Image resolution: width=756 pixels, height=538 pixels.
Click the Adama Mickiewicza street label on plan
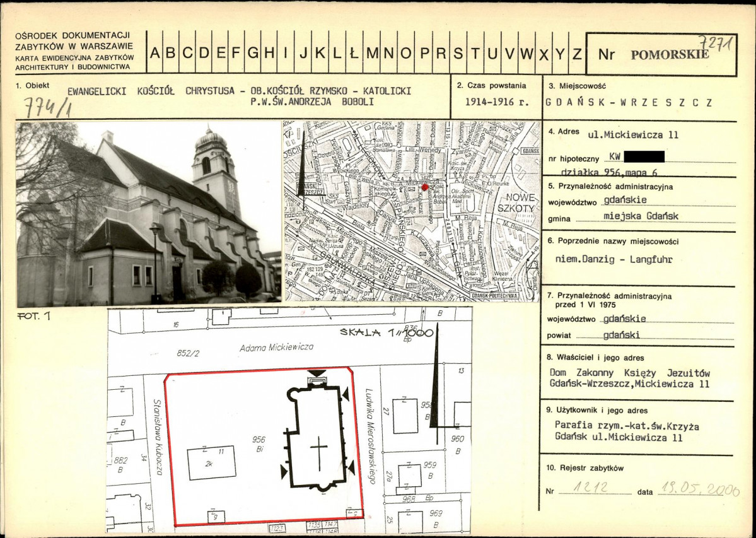coord(276,348)
